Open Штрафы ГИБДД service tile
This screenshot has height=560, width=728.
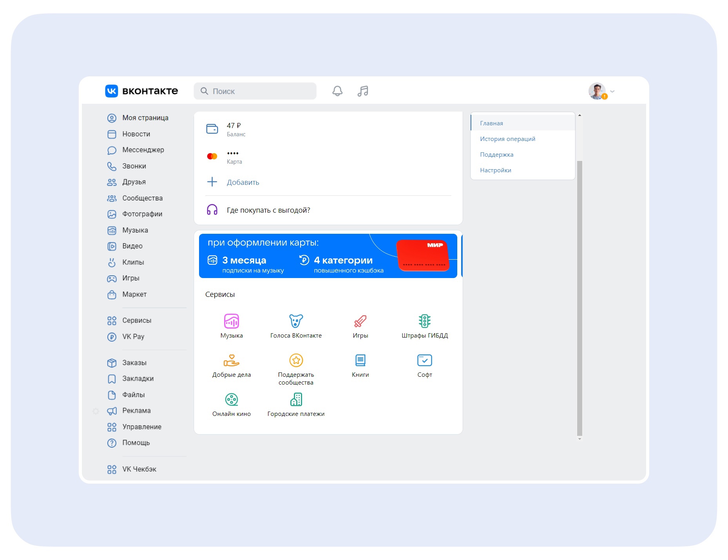click(x=425, y=326)
